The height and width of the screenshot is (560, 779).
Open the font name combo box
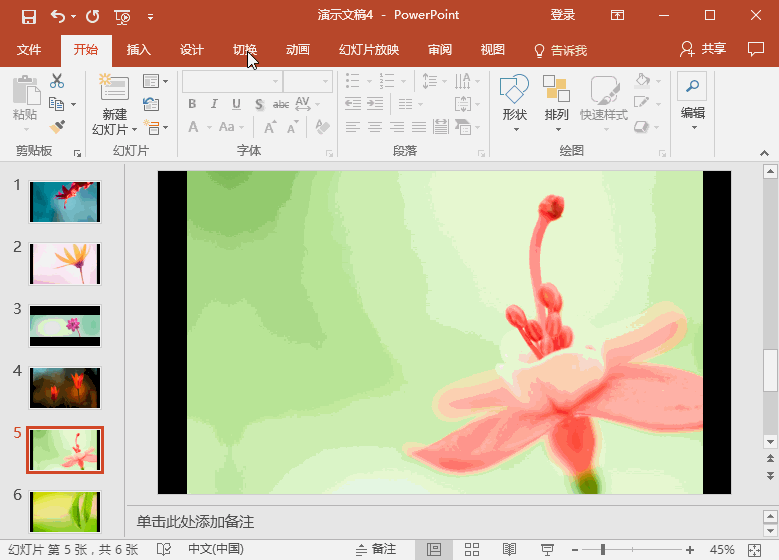click(233, 81)
